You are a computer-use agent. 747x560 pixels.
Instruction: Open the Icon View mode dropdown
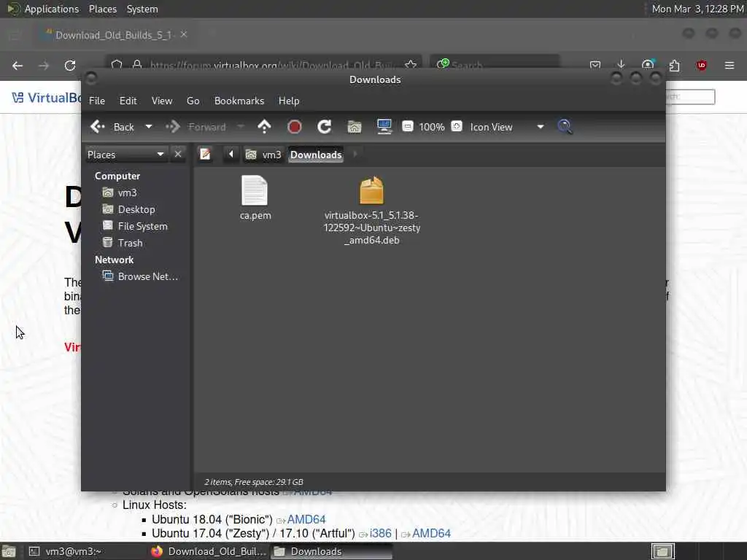tap(507, 127)
